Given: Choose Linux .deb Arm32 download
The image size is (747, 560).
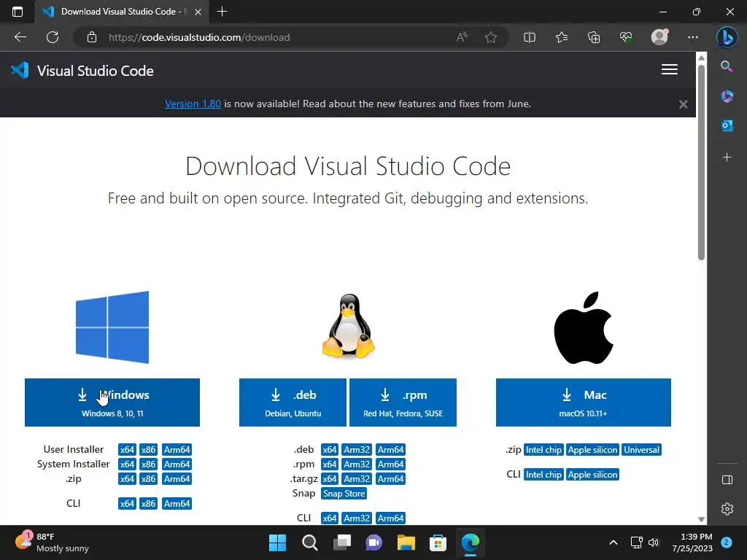Looking at the screenshot, I should pos(357,449).
